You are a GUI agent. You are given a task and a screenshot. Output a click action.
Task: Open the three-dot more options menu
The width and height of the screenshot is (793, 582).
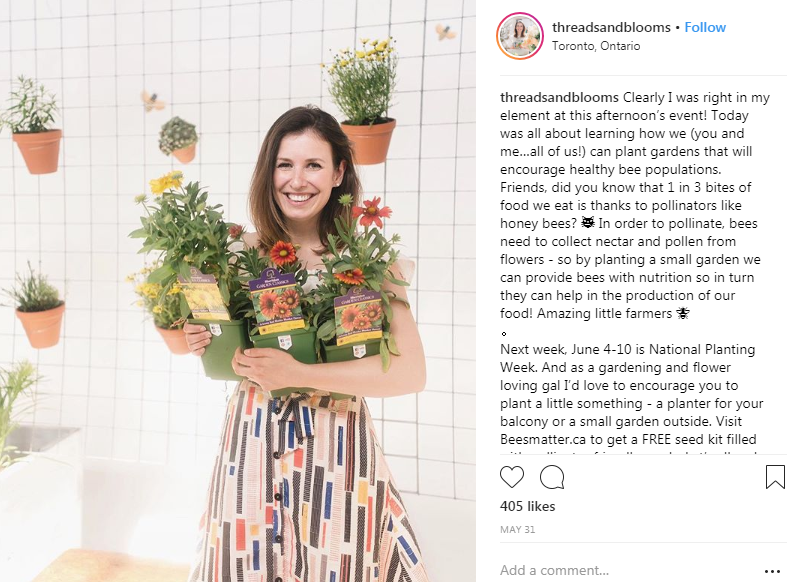(x=771, y=571)
